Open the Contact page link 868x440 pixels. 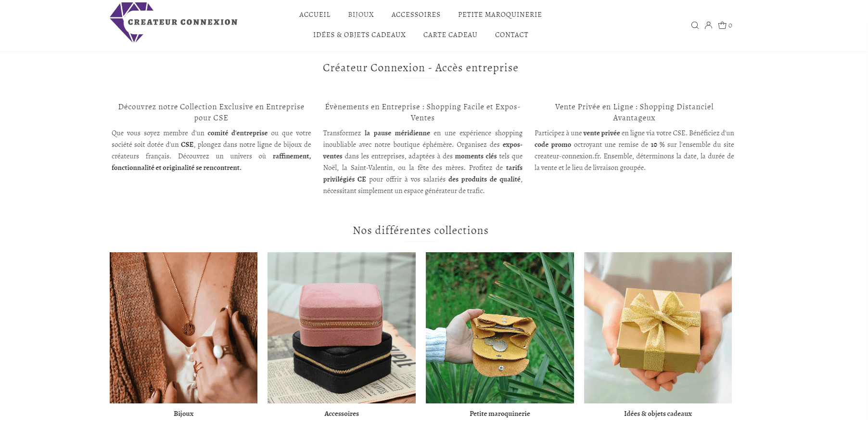point(511,35)
